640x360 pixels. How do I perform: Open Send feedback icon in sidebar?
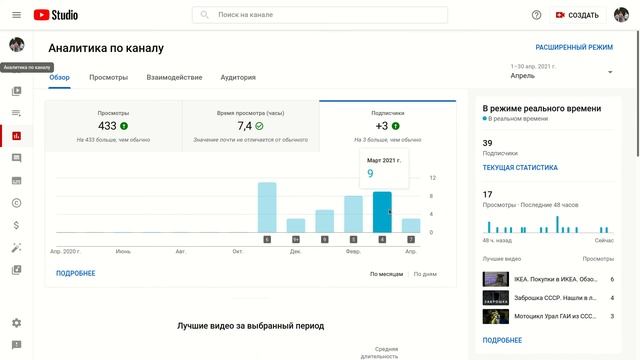click(x=16, y=345)
